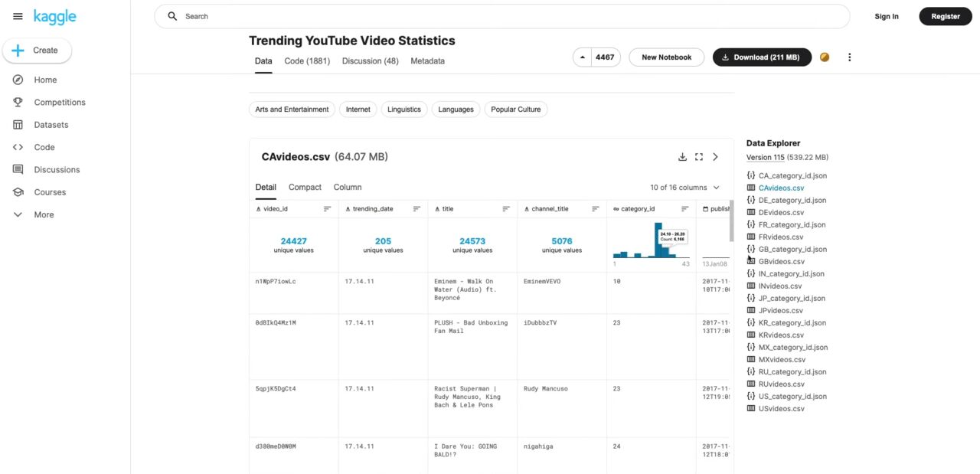
Task: Open KRvideos.csv file
Action: click(x=781, y=335)
